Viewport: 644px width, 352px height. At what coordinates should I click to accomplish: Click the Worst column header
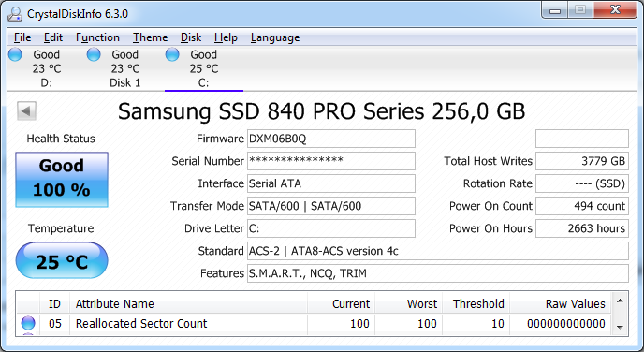pyautogui.click(x=409, y=303)
